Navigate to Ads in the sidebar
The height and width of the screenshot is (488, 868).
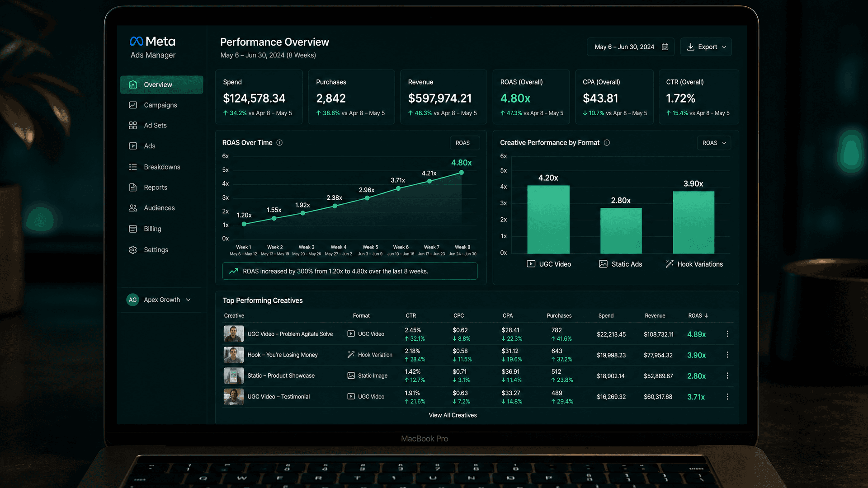pyautogui.click(x=162, y=146)
